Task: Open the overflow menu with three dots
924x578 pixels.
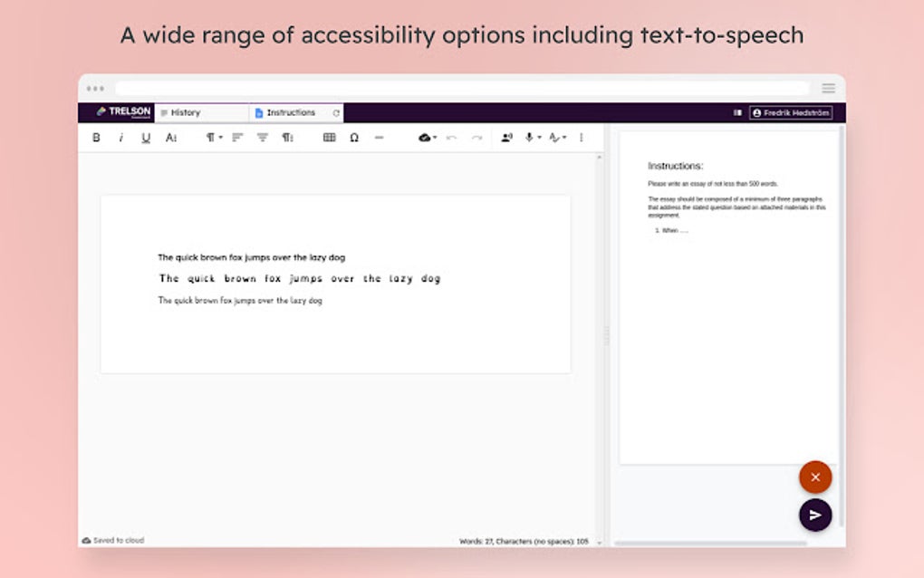Action: point(581,138)
